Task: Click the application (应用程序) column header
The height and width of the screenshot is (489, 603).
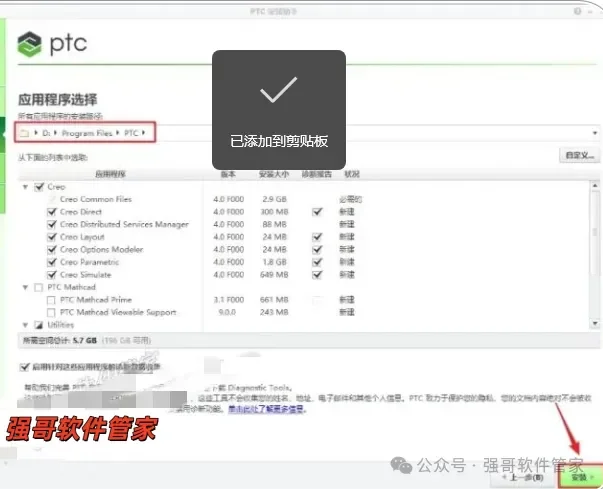Action: pyautogui.click(x=110, y=175)
